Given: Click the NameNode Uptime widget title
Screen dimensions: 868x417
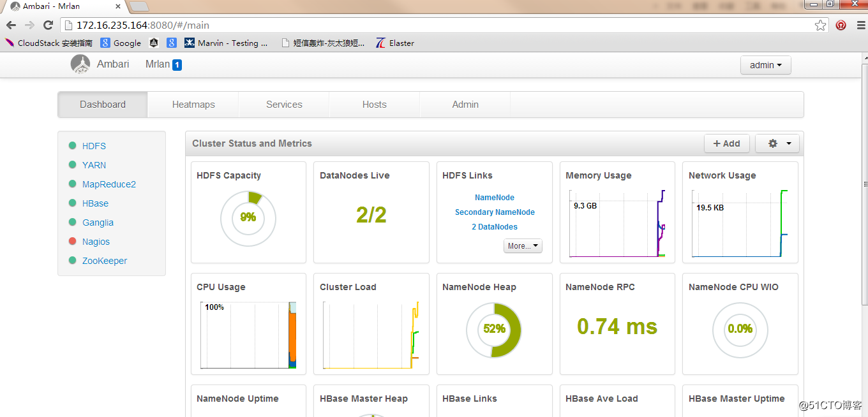Looking at the screenshot, I should 237,399.
